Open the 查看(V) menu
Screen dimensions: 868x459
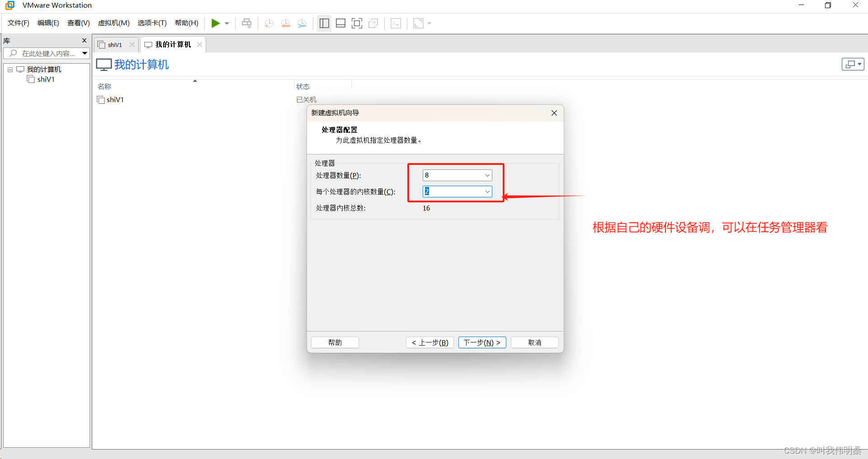pos(79,23)
